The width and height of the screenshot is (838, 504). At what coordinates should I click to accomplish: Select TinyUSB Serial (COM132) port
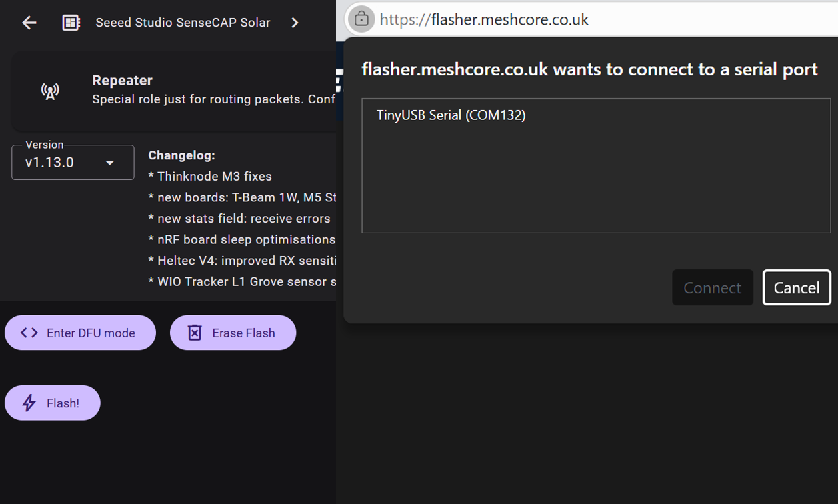pyautogui.click(x=451, y=115)
